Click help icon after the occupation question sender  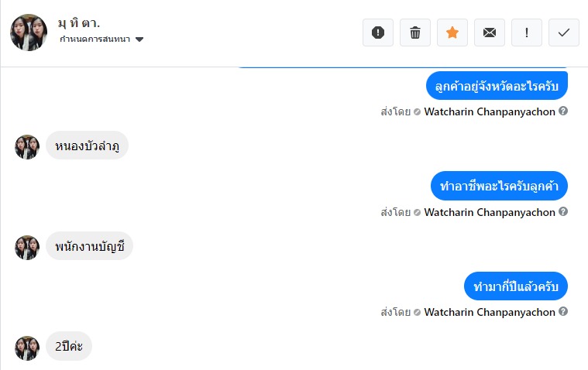click(x=563, y=212)
